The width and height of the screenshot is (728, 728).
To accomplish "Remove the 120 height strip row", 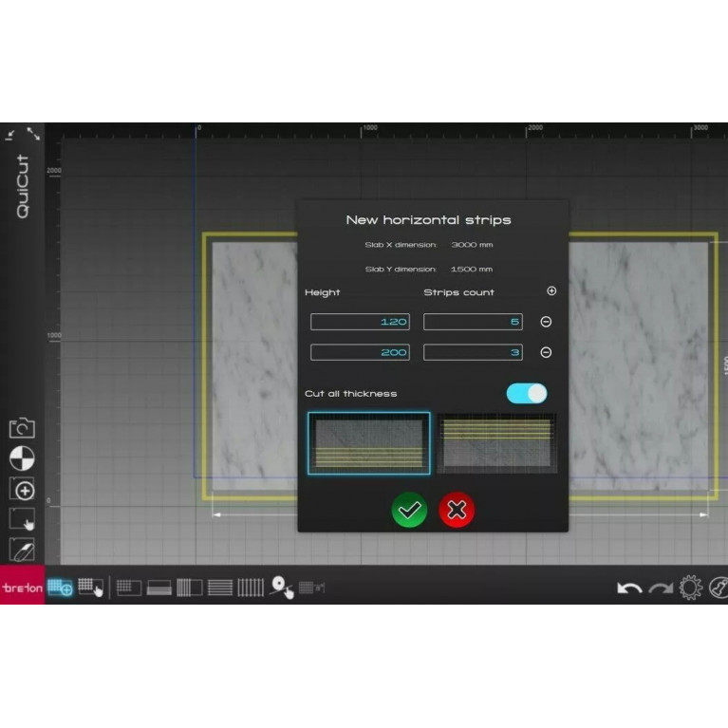I will 546,322.
